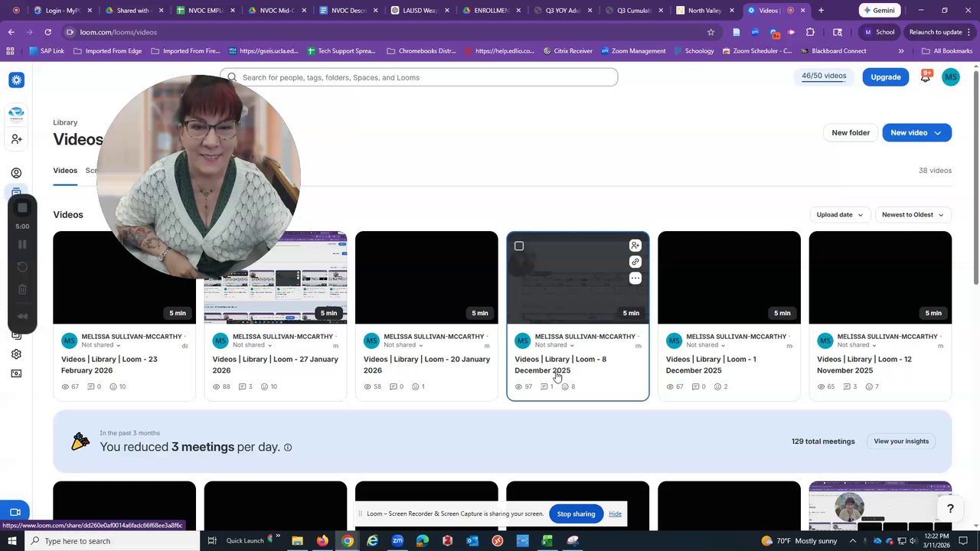Image resolution: width=980 pixels, height=551 pixels.
Task: Click the camera icon at bottom left
Action: 15,512
